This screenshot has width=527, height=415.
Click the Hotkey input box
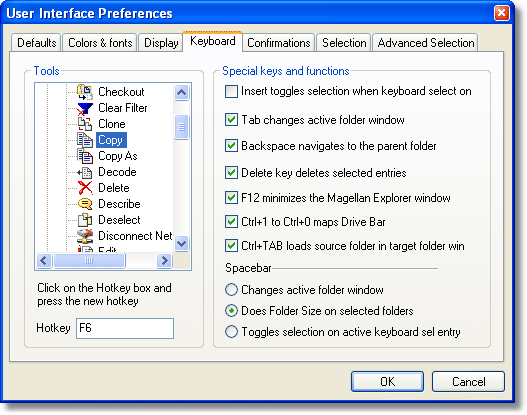125,328
